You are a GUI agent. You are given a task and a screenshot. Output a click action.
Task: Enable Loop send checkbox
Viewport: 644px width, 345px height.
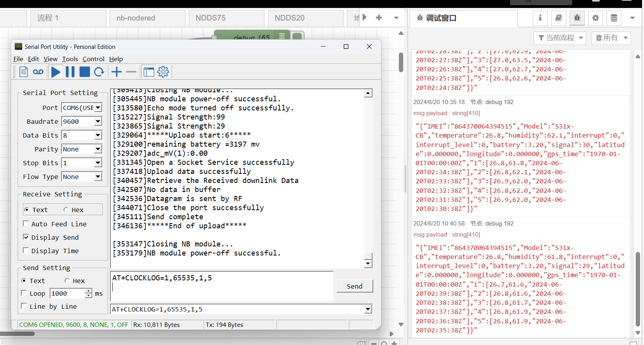tap(24, 293)
